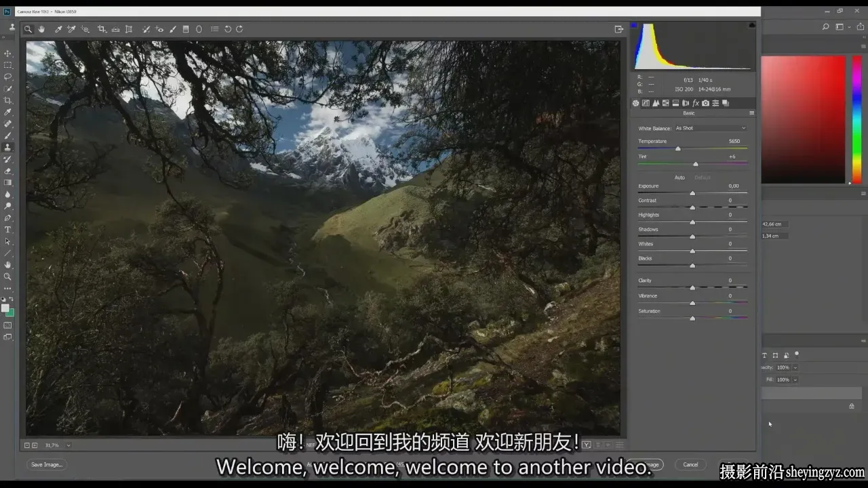
Task: Rotate image clockwise
Action: [x=239, y=29]
